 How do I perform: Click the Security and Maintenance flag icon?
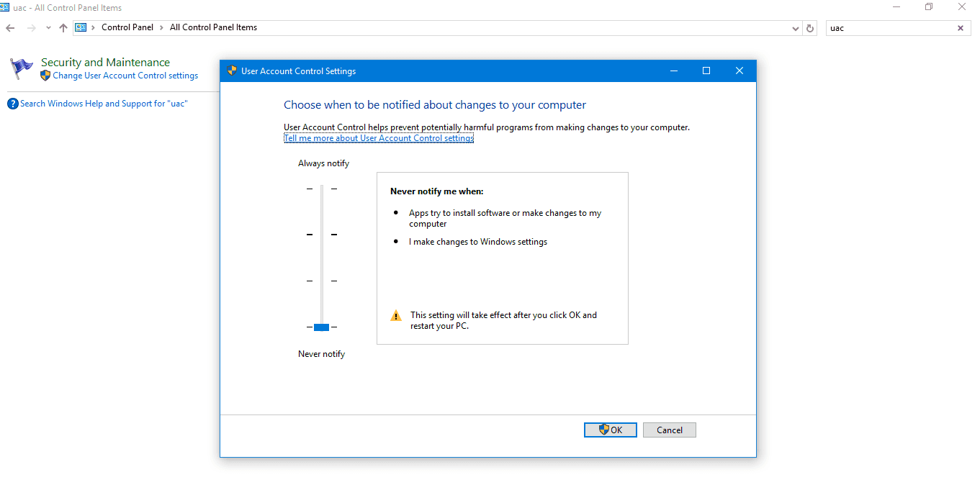click(x=22, y=68)
